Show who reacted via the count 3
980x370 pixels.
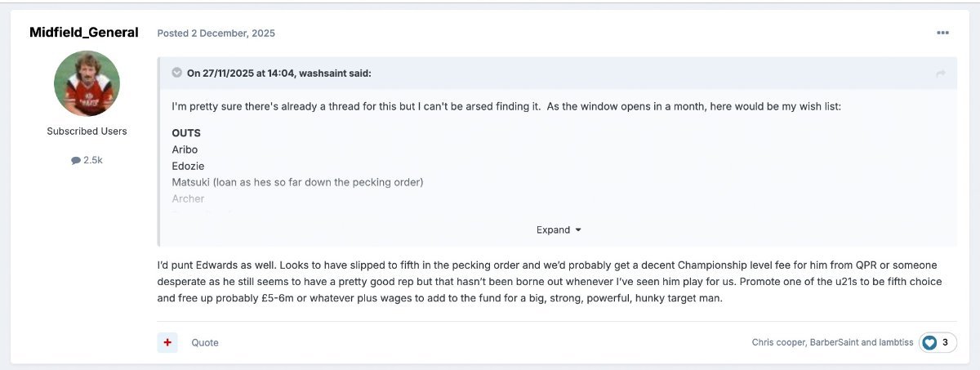coord(946,342)
